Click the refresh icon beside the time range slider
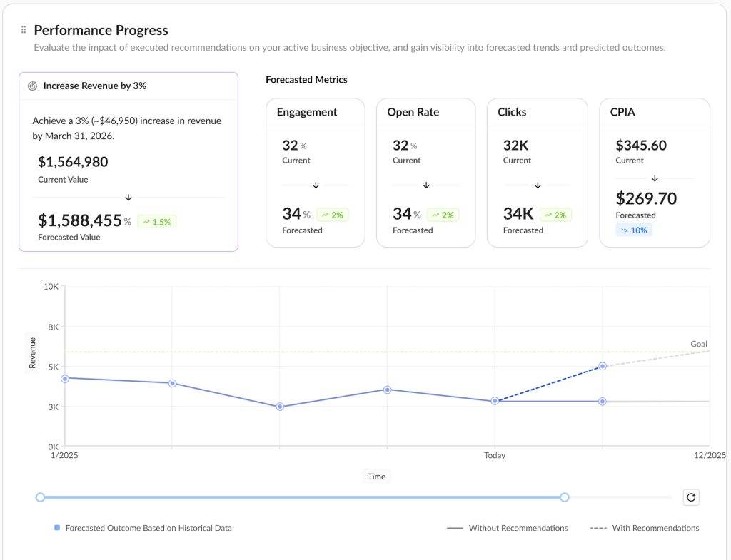731x560 pixels. tap(690, 497)
